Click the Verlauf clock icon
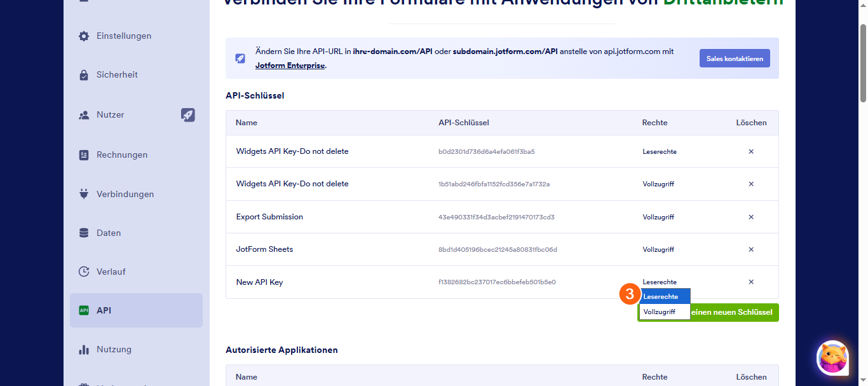 coord(84,272)
